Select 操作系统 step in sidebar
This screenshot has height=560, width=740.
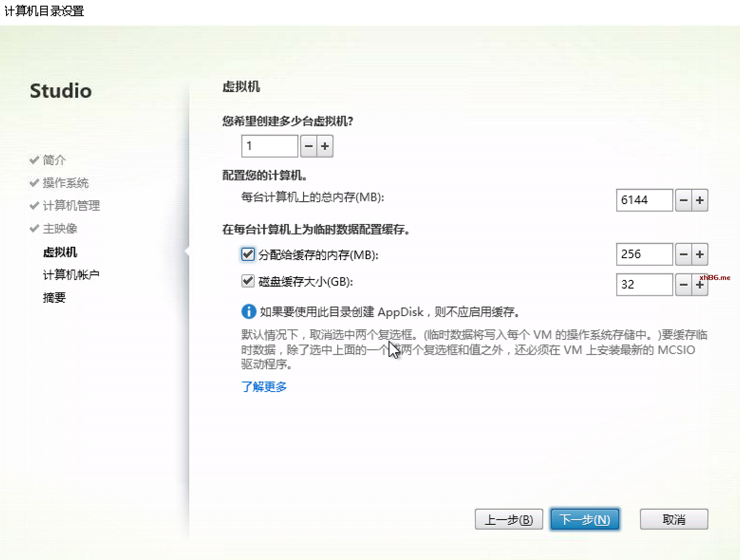65,183
